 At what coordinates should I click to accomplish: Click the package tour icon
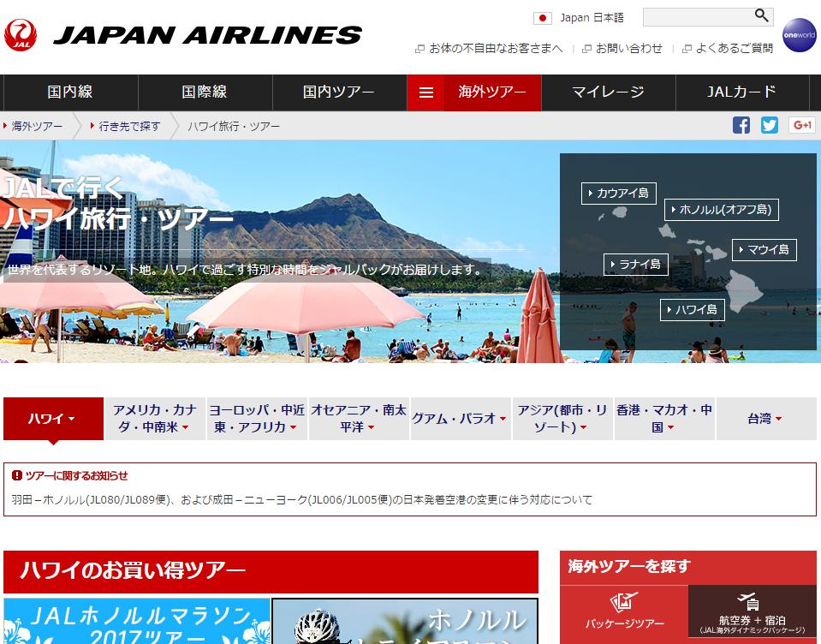623,603
